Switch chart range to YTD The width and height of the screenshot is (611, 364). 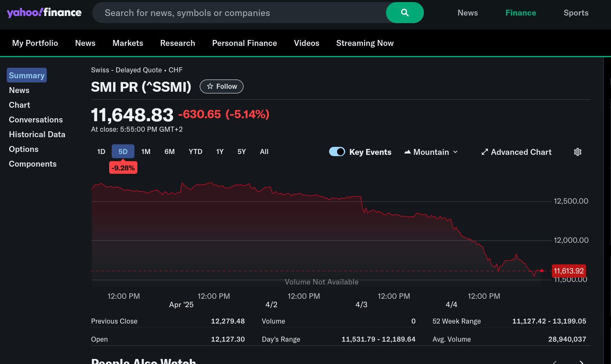point(196,151)
